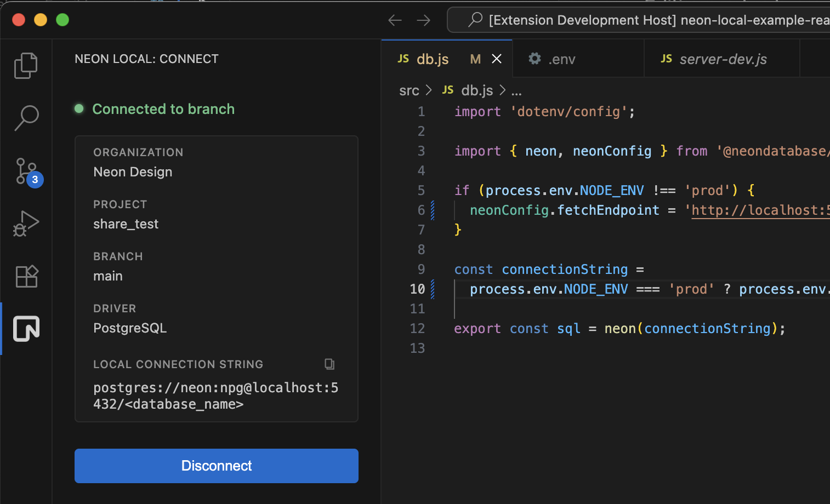Select the project value 'share_test'
Screen dimensions: 830x504
[x=126, y=224]
